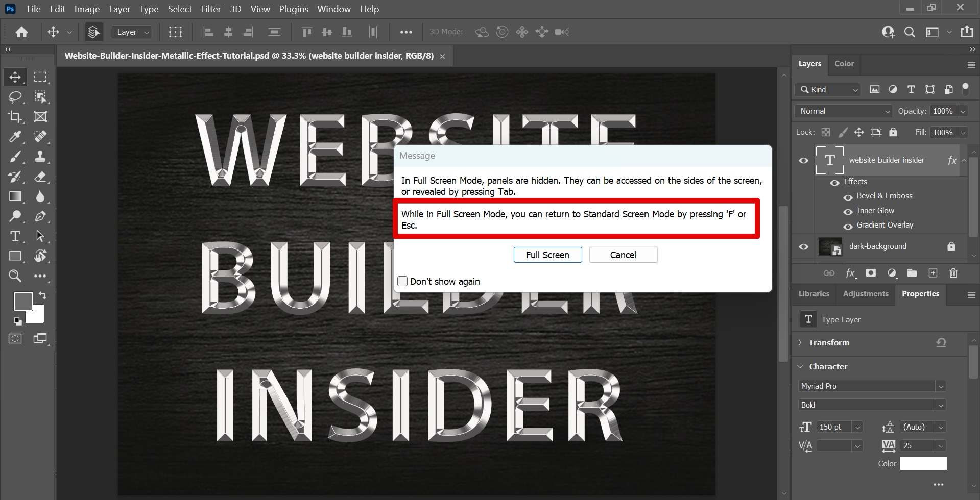Switch to the Adjustments tab
This screenshot has width=980, height=500.
click(865, 294)
